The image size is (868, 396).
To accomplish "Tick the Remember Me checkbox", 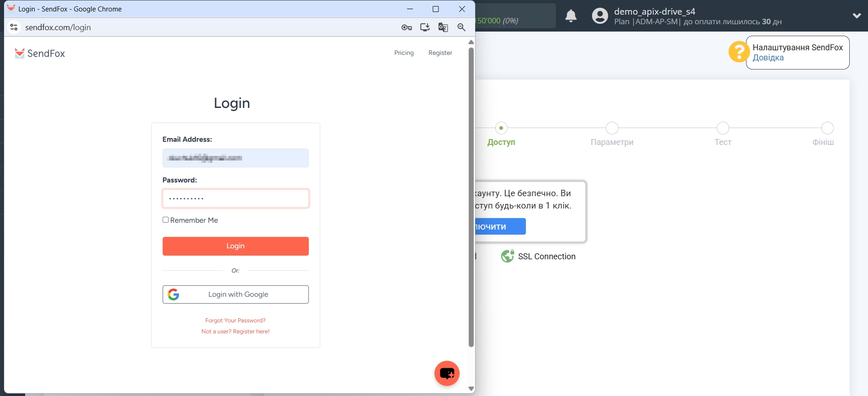I will [166, 220].
